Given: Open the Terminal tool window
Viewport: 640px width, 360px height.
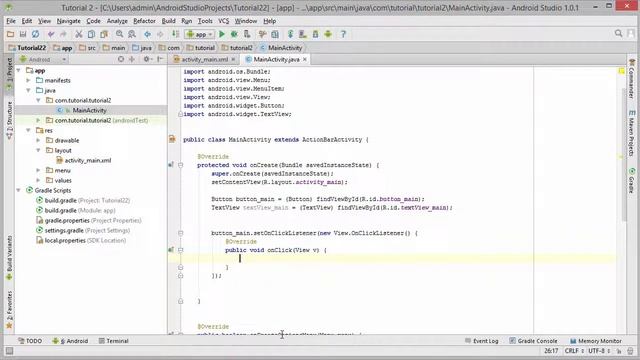Looking at the screenshot, I should 113,341.
